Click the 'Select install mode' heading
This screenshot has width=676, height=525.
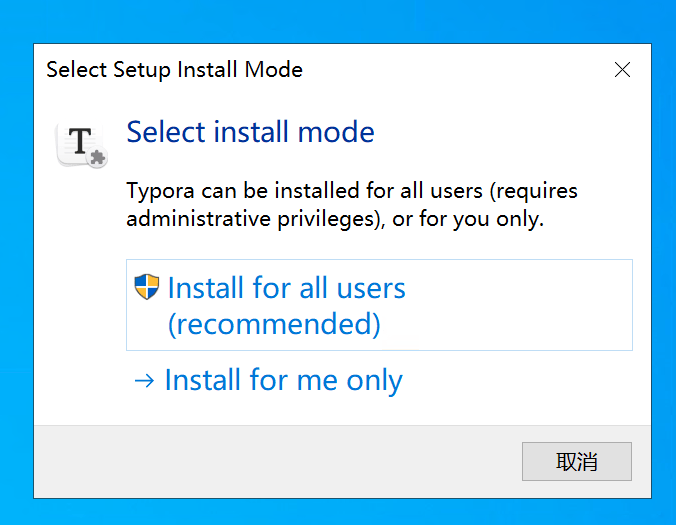pos(250,132)
